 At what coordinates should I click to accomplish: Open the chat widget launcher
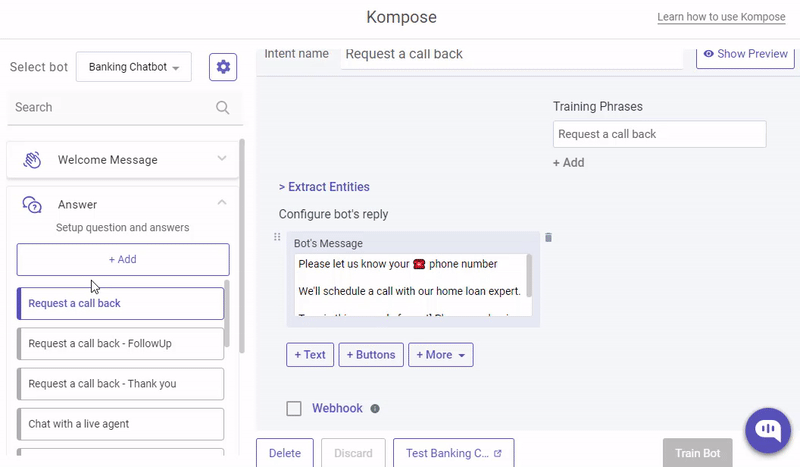[768, 430]
